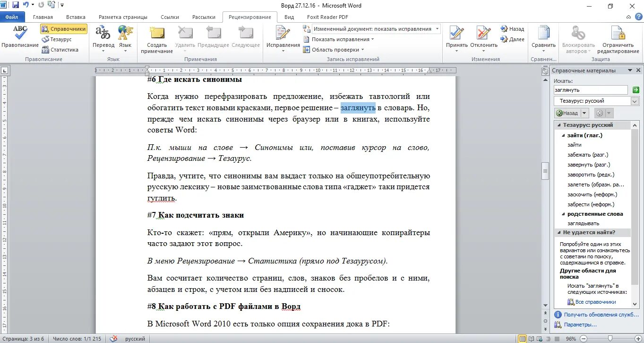Create a new comment with Создать примечание
The width and height of the screenshot is (644, 343).
point(156,40)
